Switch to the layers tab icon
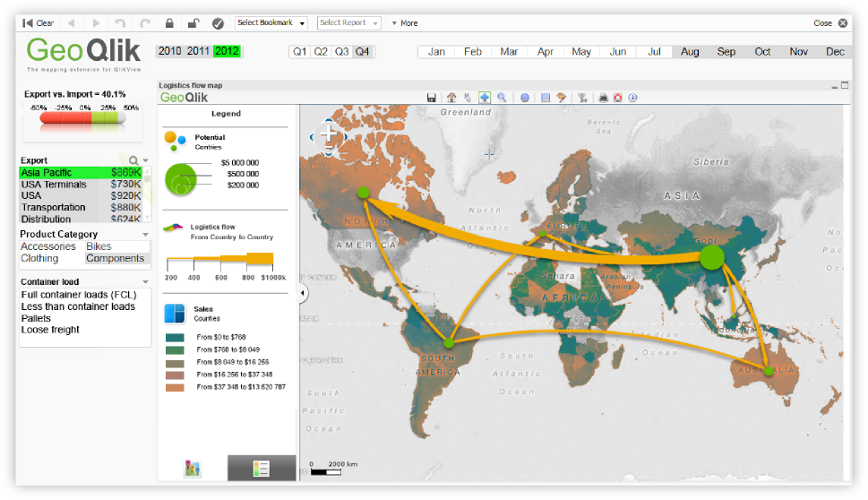The image size is (868, 500). (192, 469)
